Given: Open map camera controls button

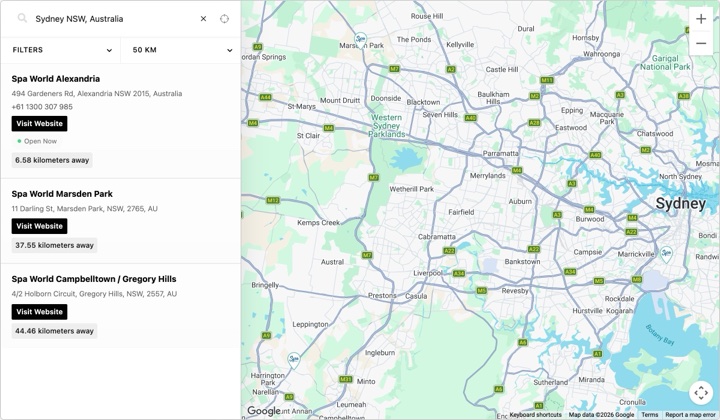Looking at the screenshot, I should pos(701,393).
